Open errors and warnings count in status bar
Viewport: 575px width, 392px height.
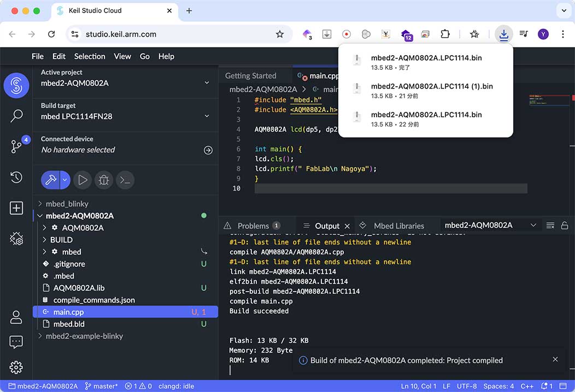138,386
